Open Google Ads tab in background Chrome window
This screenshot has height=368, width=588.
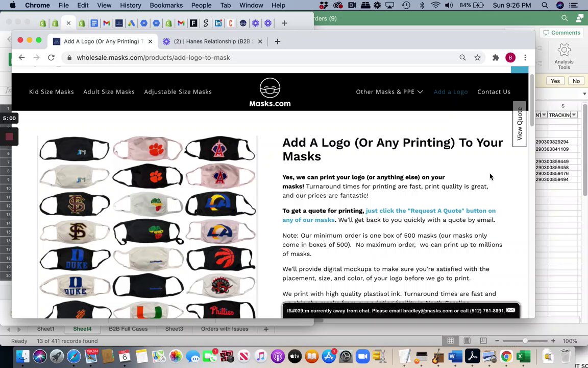click(131, 24)
